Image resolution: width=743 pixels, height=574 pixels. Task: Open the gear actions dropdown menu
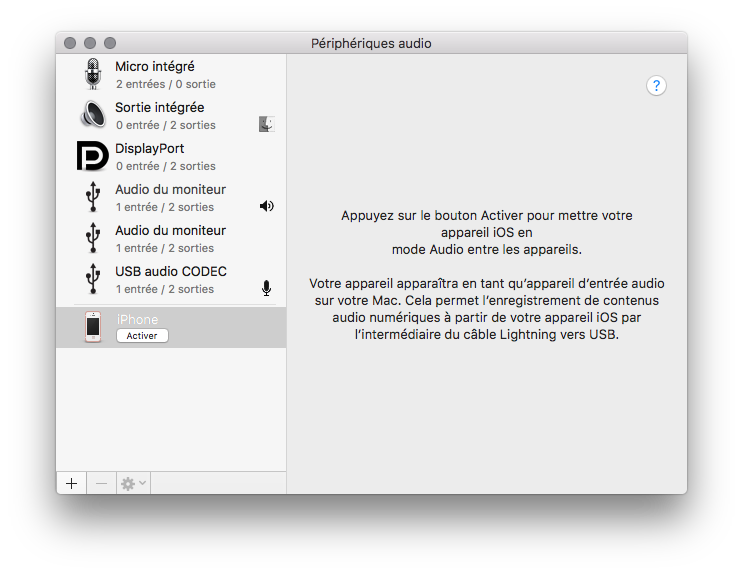coord(133,483)
